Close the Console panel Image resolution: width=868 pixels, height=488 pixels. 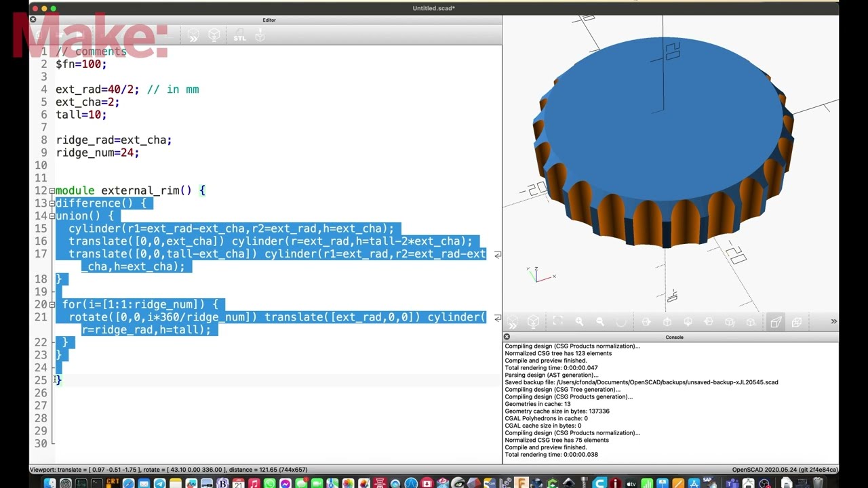[x=507, y=337]
